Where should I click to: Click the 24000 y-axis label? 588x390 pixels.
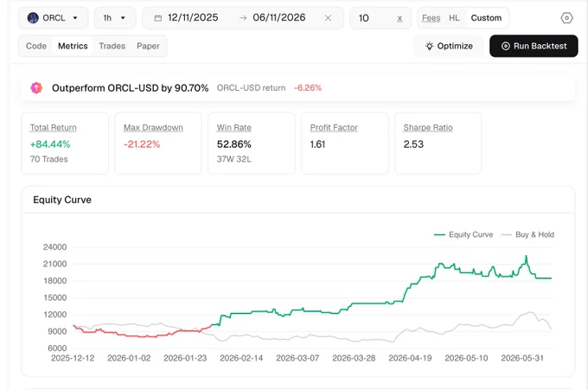[x=54, y=247]
